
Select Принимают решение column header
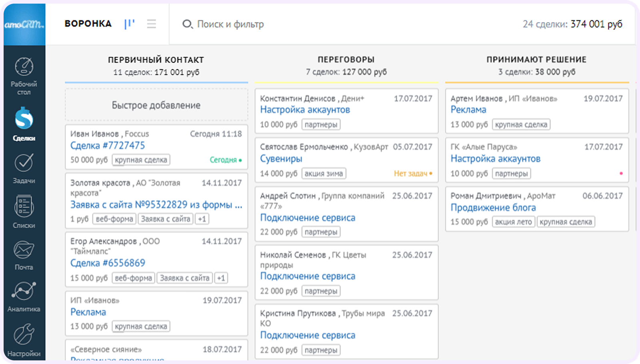(x=536, y=60)
